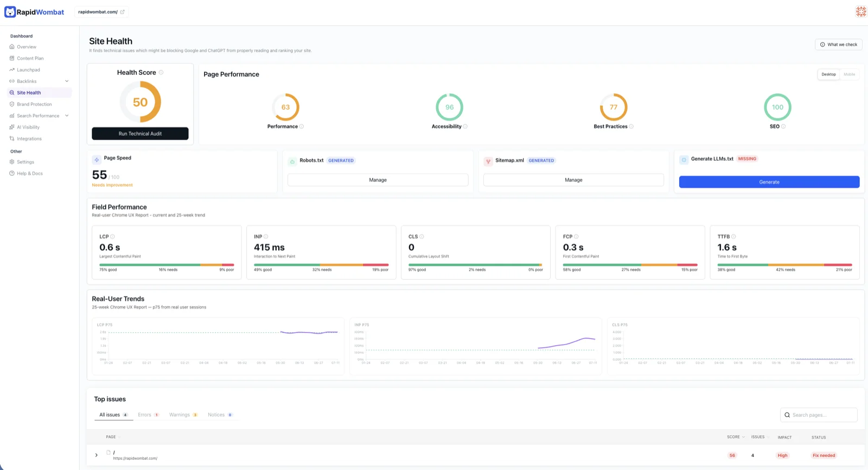Click the High impact badge
This screenshot has width=868, height=470.
pos(782,455)
